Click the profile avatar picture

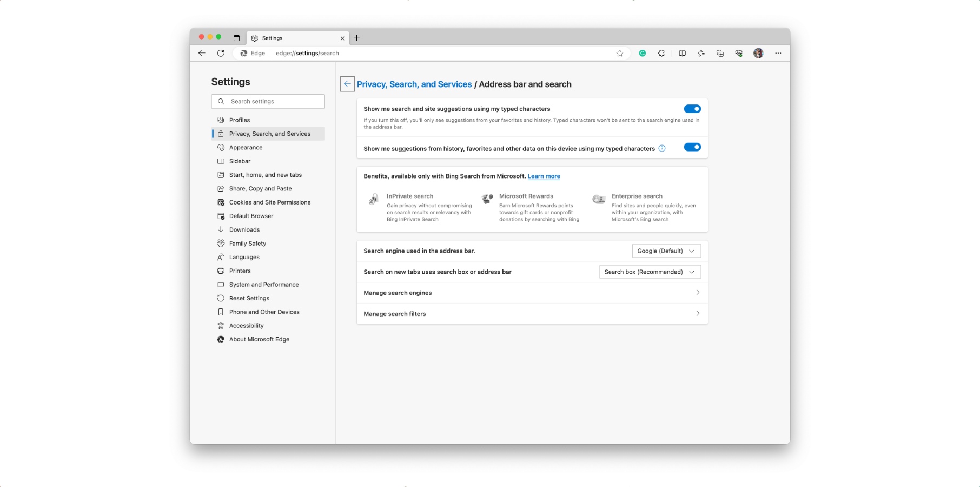758,53
